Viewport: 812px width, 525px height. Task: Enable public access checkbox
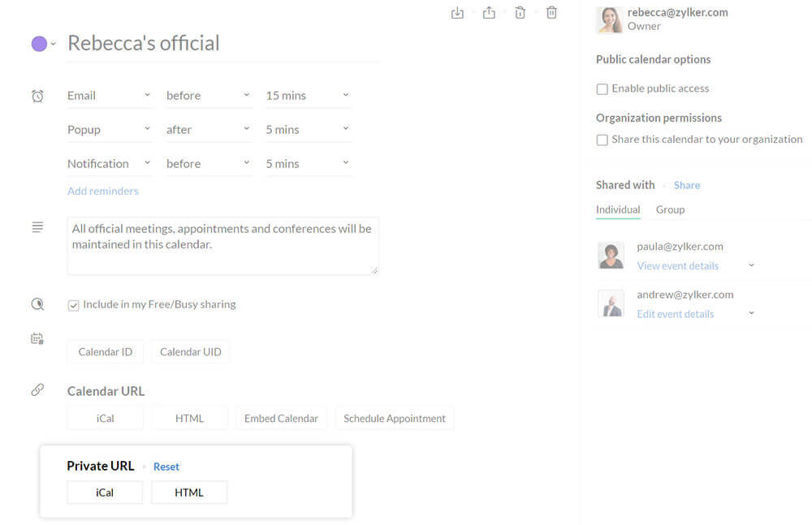(602, 89)
